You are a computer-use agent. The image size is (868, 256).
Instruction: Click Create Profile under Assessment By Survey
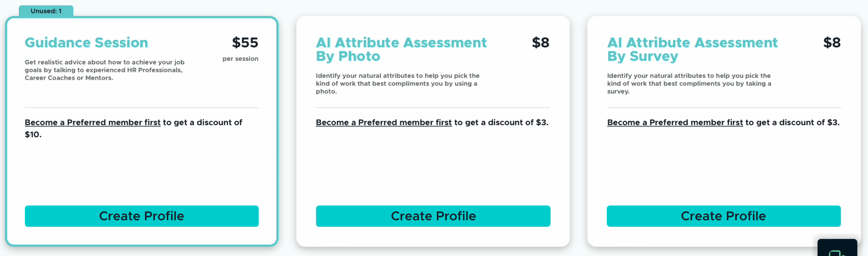[723, 216]
